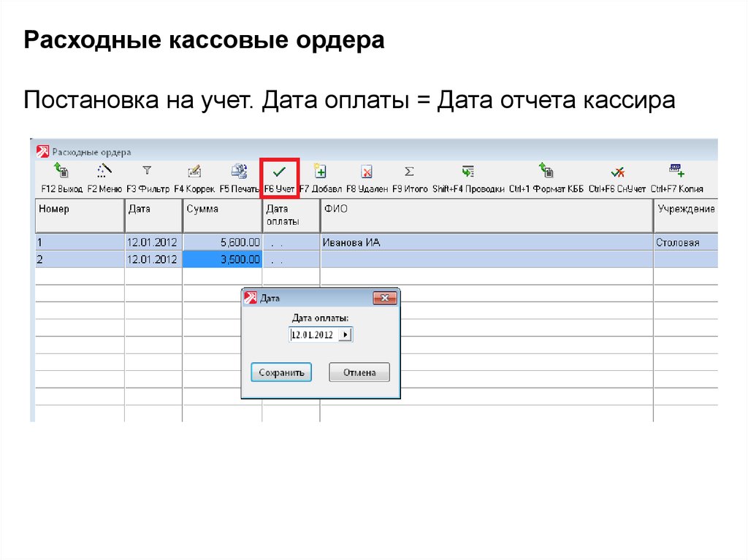The height and width of the screenshot is (560, 748).
Task: Click the F6 Учет green checkmark
Action: (279, 172)
